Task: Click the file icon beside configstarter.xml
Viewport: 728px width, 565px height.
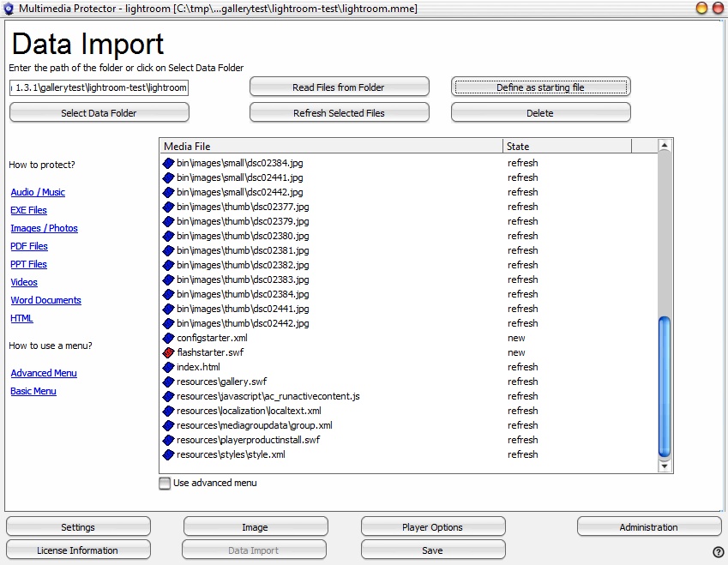Action: click(169, 338)
